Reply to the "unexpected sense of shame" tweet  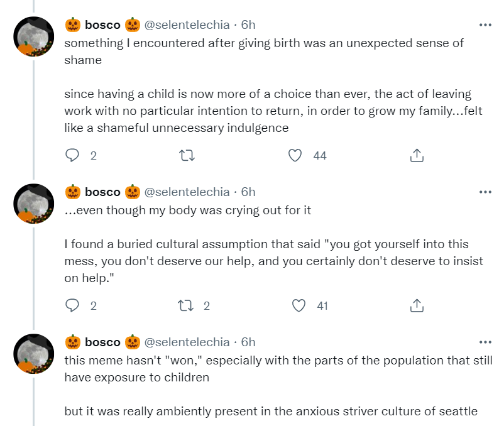coord(73,155)
